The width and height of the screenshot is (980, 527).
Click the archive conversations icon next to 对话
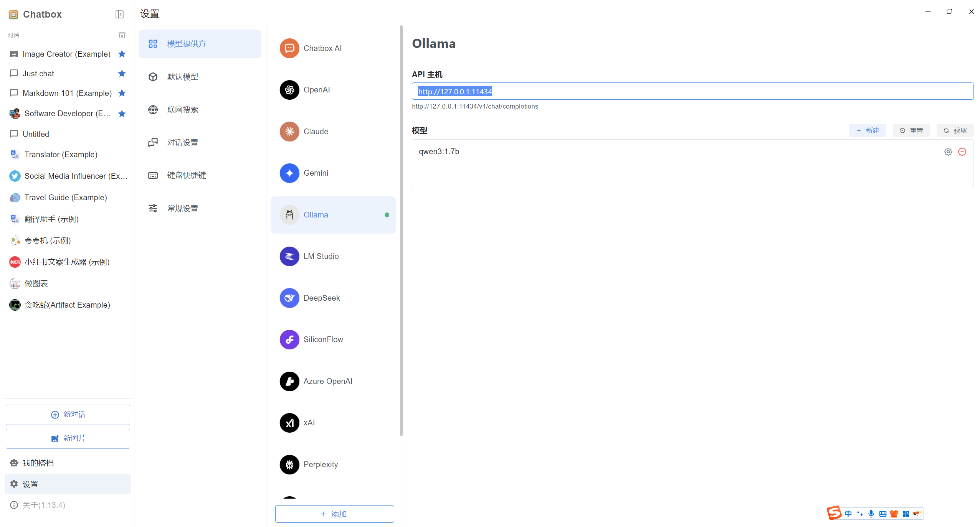click(122, 35)
